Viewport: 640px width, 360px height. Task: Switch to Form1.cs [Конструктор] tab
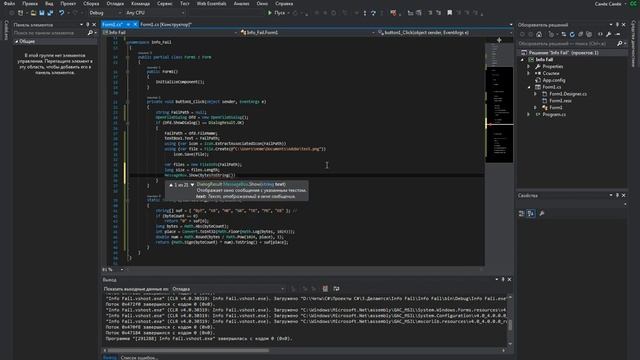click(165, 24)
